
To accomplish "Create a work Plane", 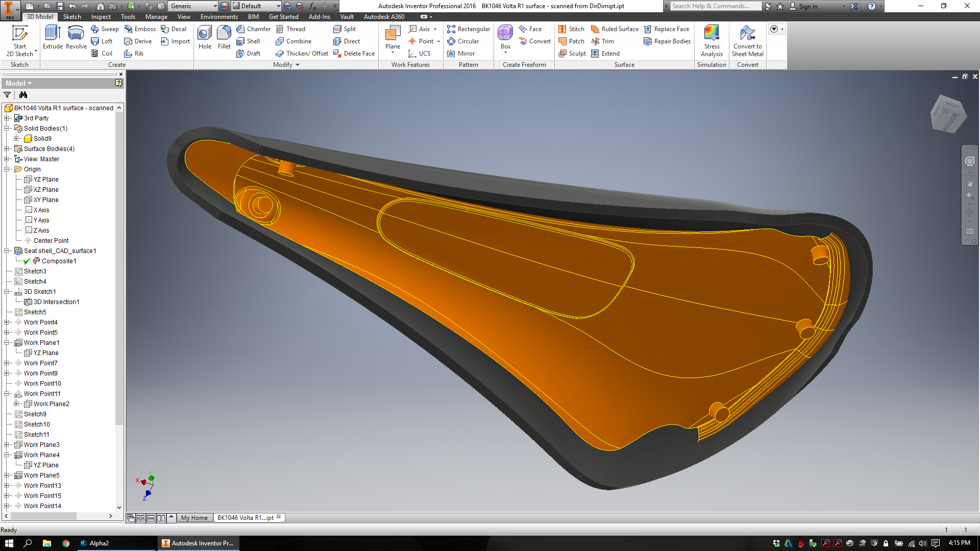I will tap(393, 40).
